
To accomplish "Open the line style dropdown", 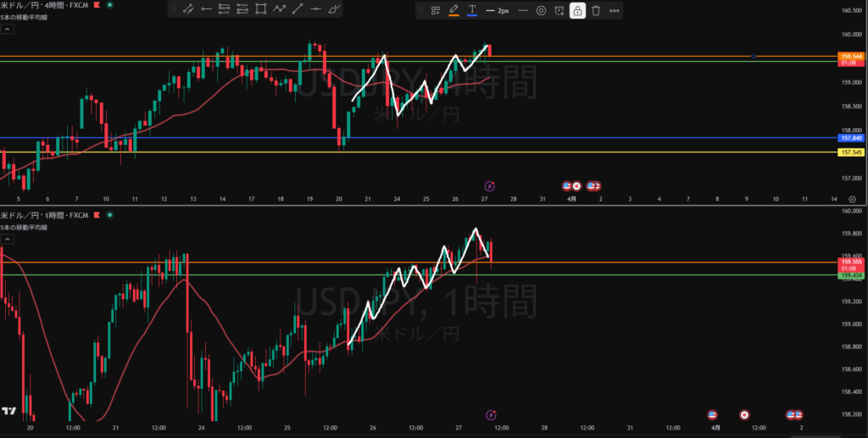I will tap(522, 10).
